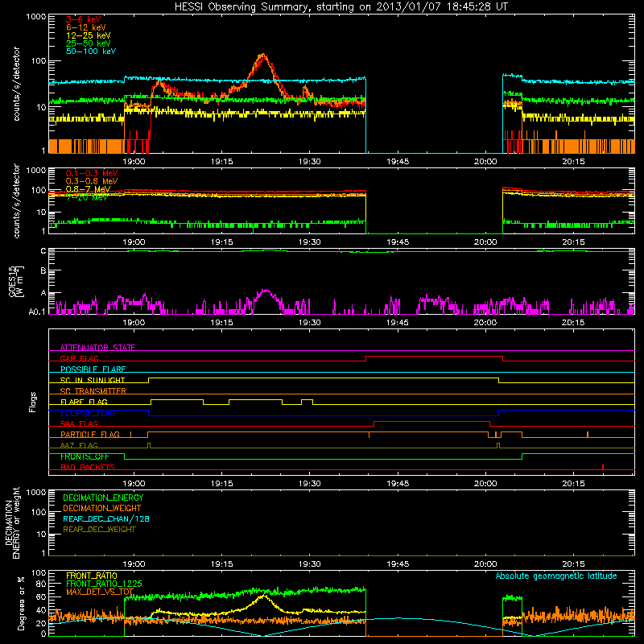Click the REAR_DEC_CHAN/128 legend label
This screenshot has width=644, height=644.
point(106,518)
